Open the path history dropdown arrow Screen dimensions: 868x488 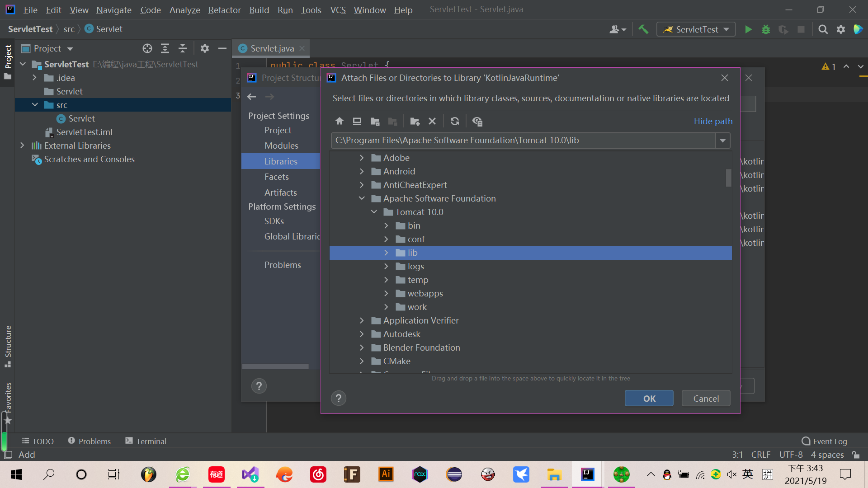click(722, 141)
